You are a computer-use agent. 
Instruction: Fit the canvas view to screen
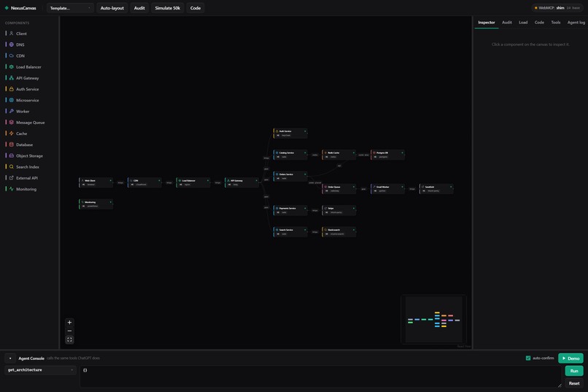(69, 339)
